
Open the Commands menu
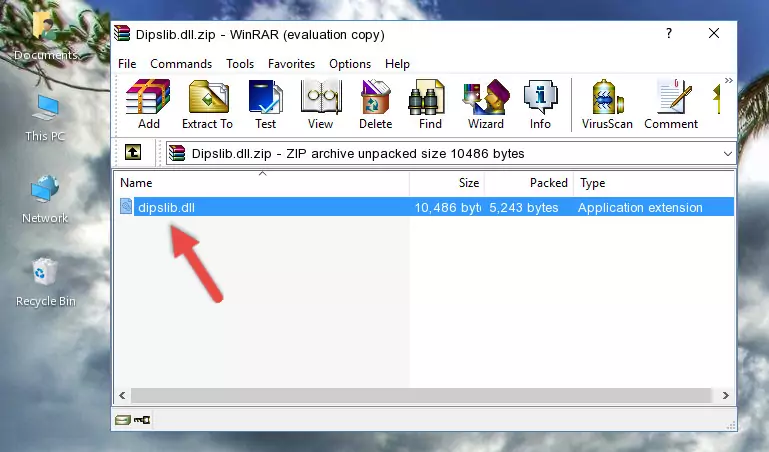(181, 64)
